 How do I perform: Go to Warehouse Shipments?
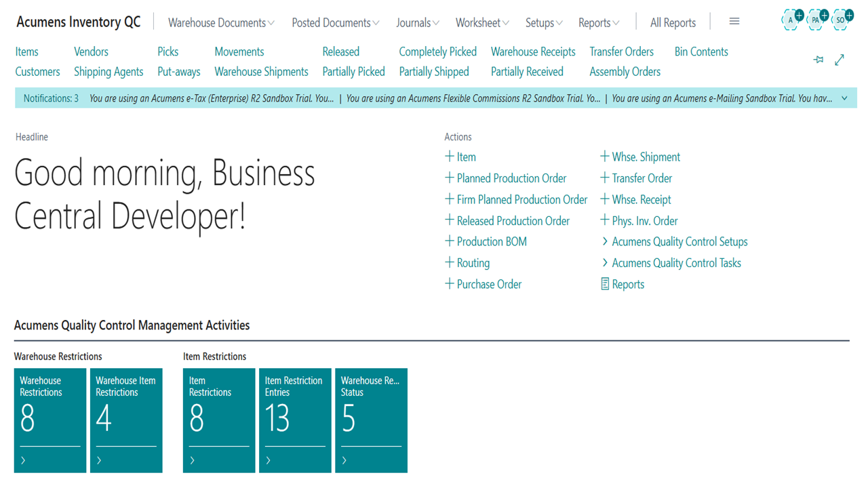(261, 72)
